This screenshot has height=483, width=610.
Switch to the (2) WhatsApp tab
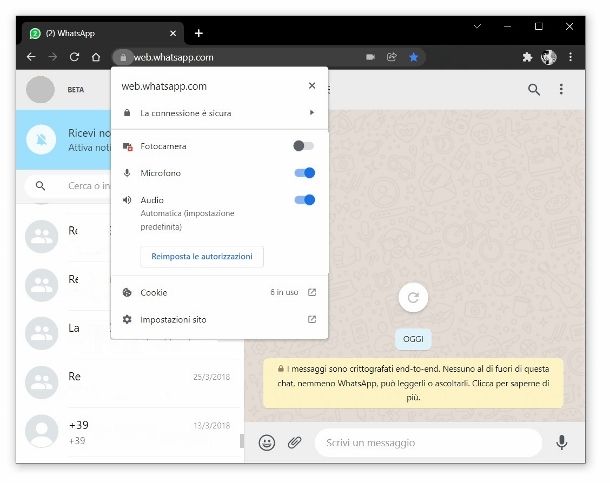pyautogui.click(x=103, y=33)
